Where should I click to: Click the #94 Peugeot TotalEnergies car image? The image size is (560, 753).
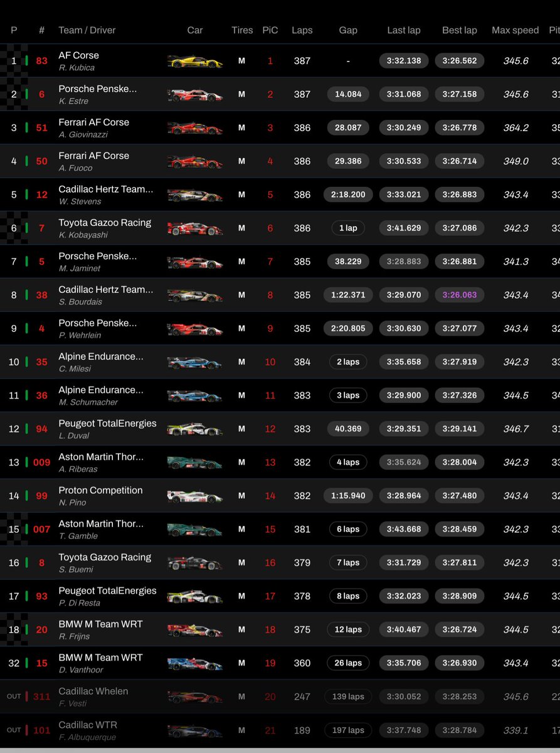point(195,429)
